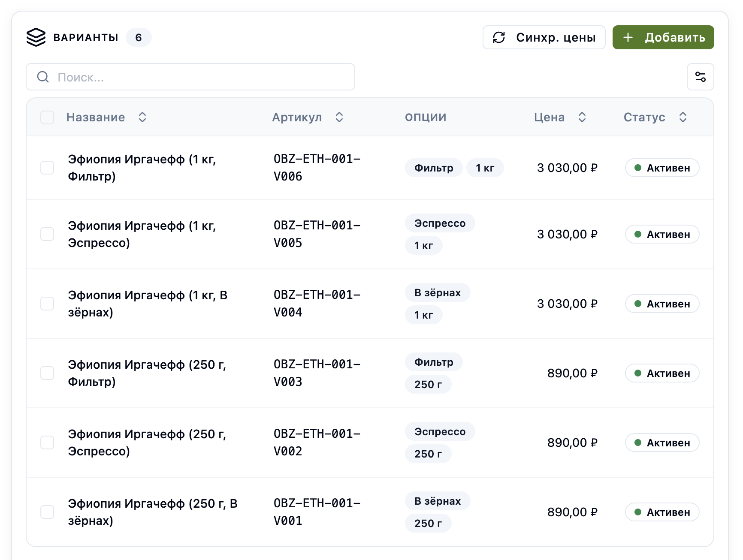
Task: Click the Статус column header text
Action: (x=644, y=117)
